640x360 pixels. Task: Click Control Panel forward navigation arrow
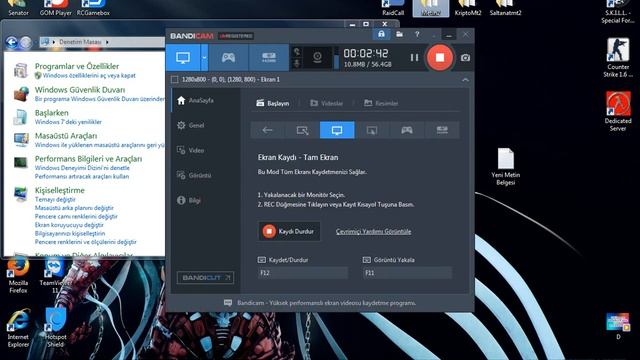(x=26, y=42)
